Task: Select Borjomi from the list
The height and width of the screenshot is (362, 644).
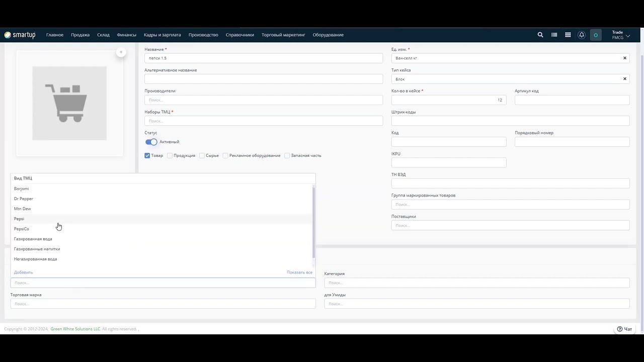Action: pyautogui.click(x=162, y=189)
